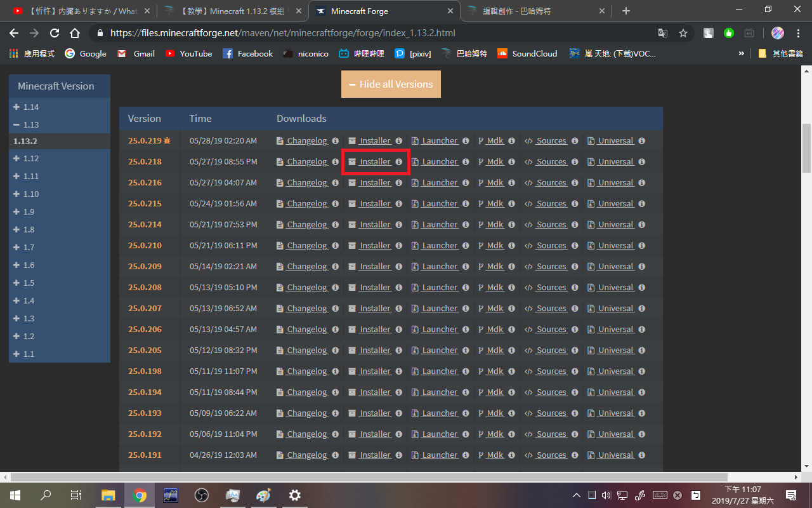Open the pixiv bookmark
Screen dimensions: 812x508
click(412, 54)
